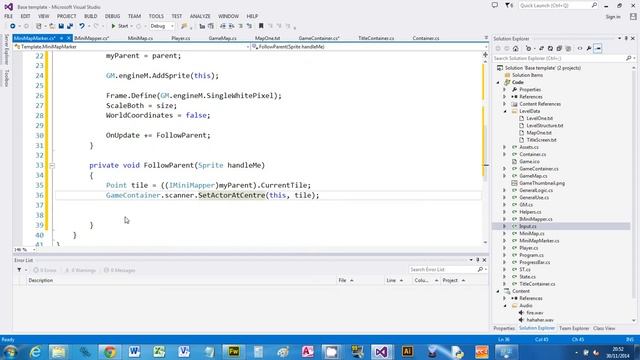
Task: Click the Undo toolbar icon
Action: click(x=82, y=26)
